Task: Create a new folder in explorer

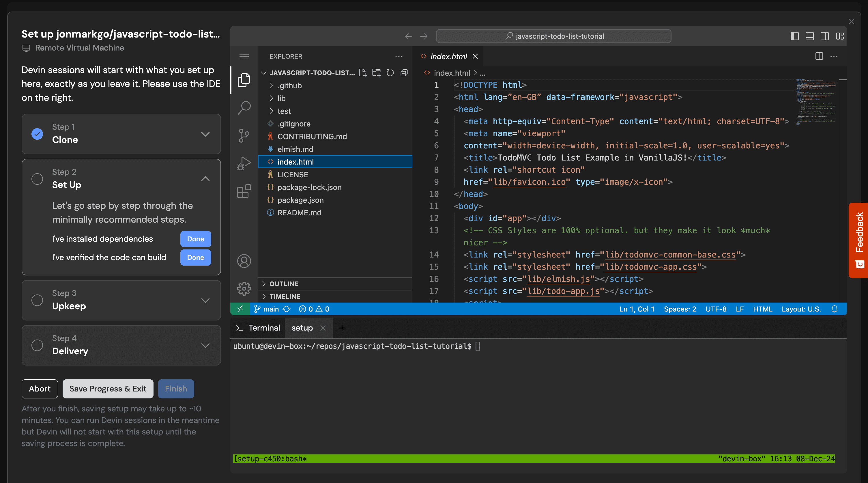Action: [x=376, y=73]
